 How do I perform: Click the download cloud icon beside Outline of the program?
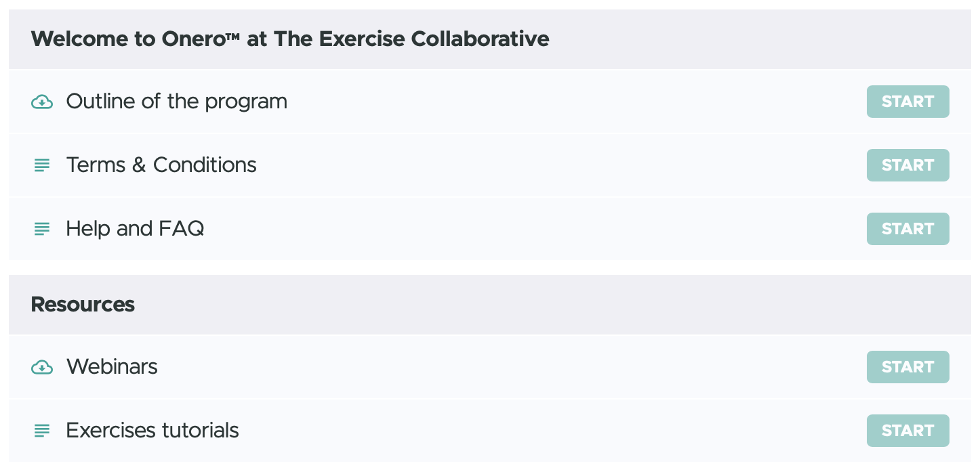click(42, 102)
